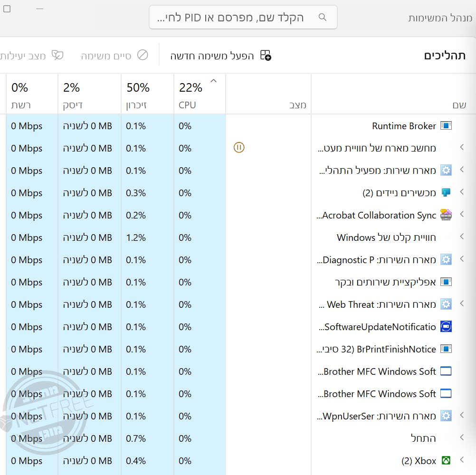Click the Acrobat Collaboration Sync icon

coord(446,215)
